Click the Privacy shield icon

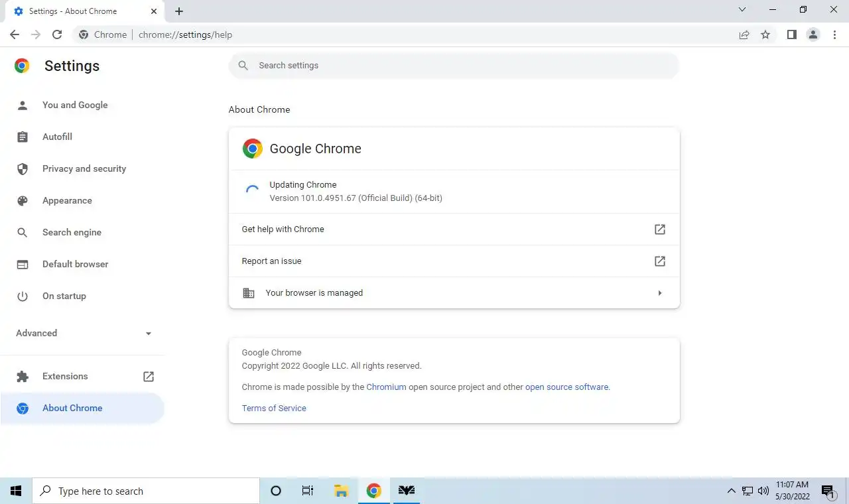23,168
